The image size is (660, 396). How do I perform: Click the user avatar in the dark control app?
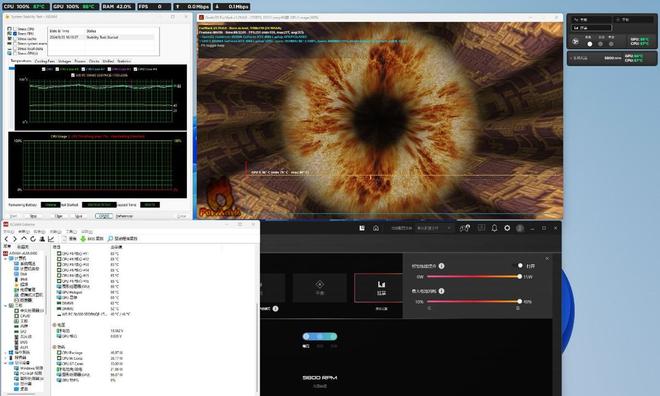[520, 228]
